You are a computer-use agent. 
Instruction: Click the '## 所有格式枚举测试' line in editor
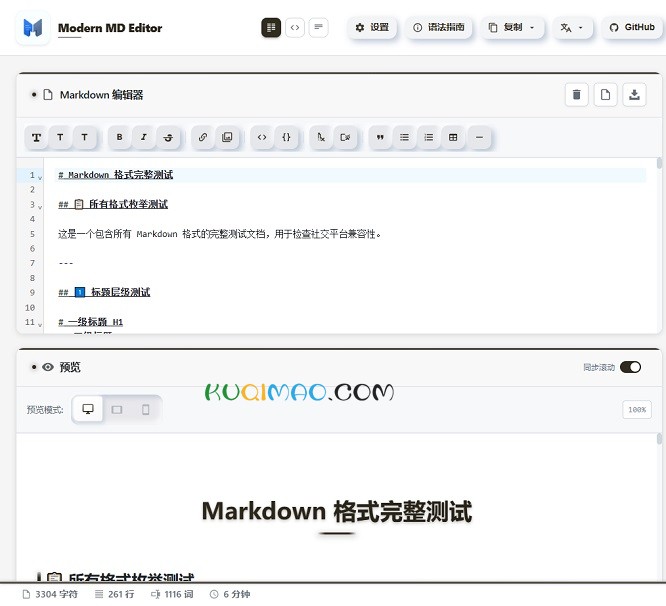[113, 204]
